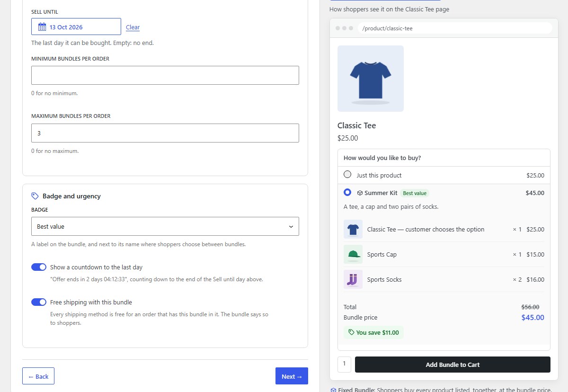Click Add Bundle to Cart button
The width and height of the screenshot is (568, 392).
pos(453,365)
